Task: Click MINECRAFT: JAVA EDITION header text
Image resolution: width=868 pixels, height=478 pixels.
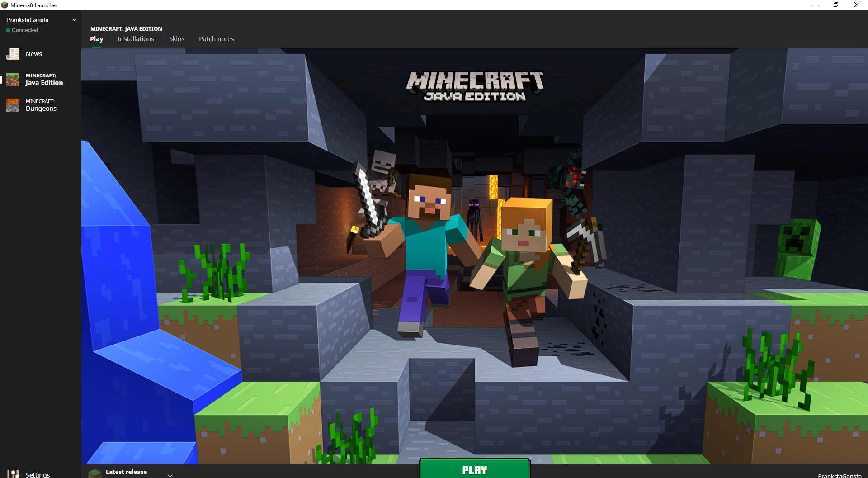Action: click(126, 28)
